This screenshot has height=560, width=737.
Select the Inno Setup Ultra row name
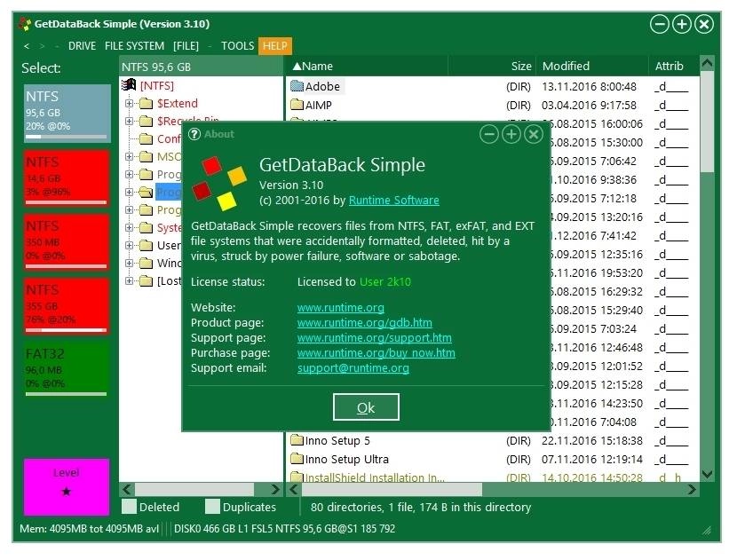point(347,459)
